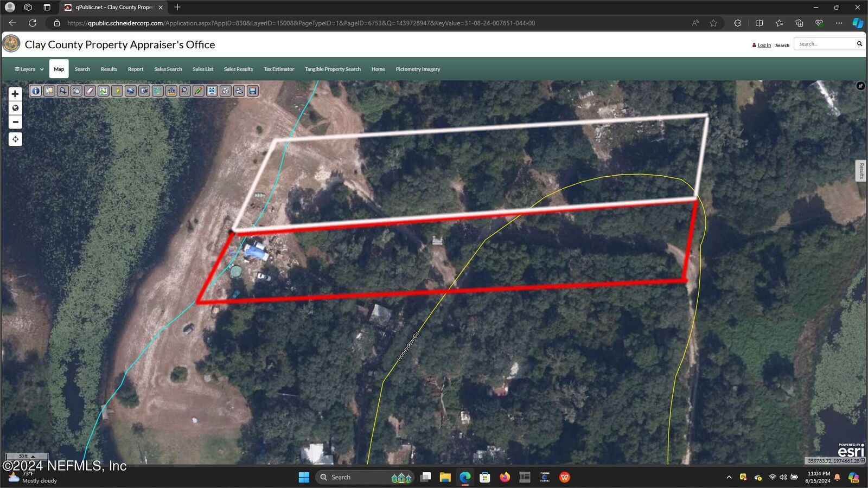This screenshot has height=488, width=868.
Task: Expand the scale bar unit selector
Action: [x=27, y=457]
